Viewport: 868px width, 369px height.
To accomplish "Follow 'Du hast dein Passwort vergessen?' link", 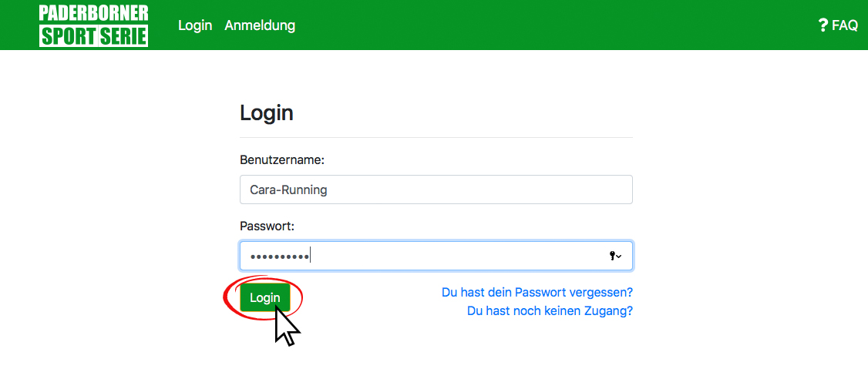I will pos(537,292).
